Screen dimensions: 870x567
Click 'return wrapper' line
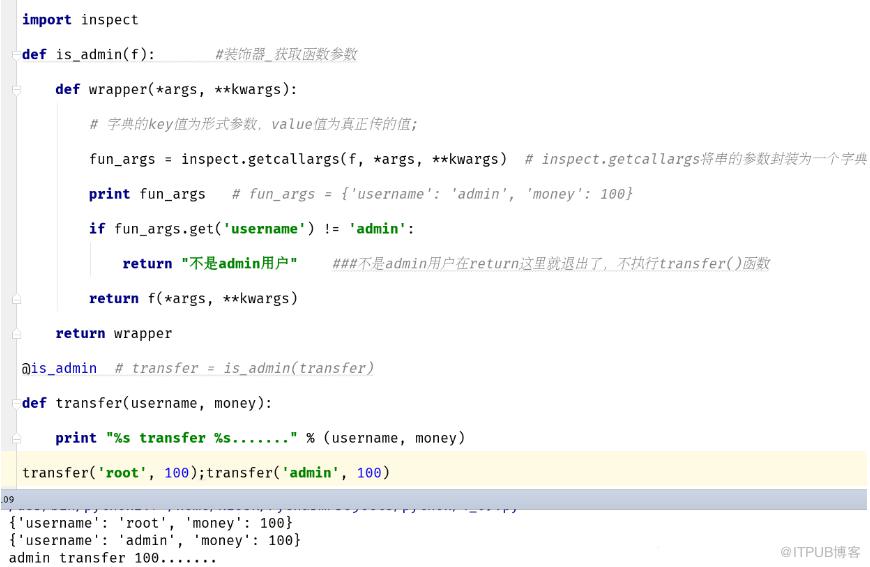pyautogui.click(x=114, y=333)
